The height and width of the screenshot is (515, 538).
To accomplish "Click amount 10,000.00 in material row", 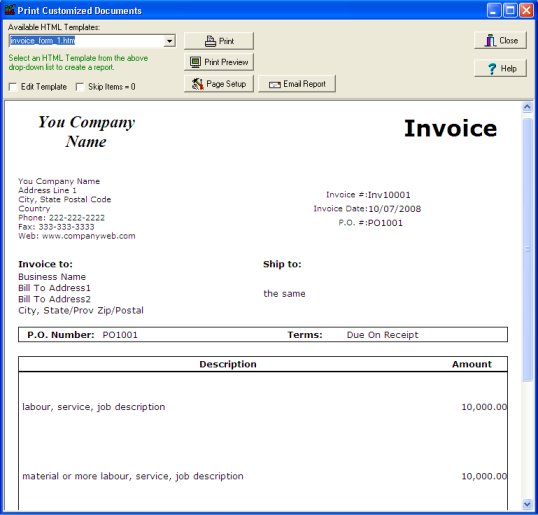I will (484, 476).
